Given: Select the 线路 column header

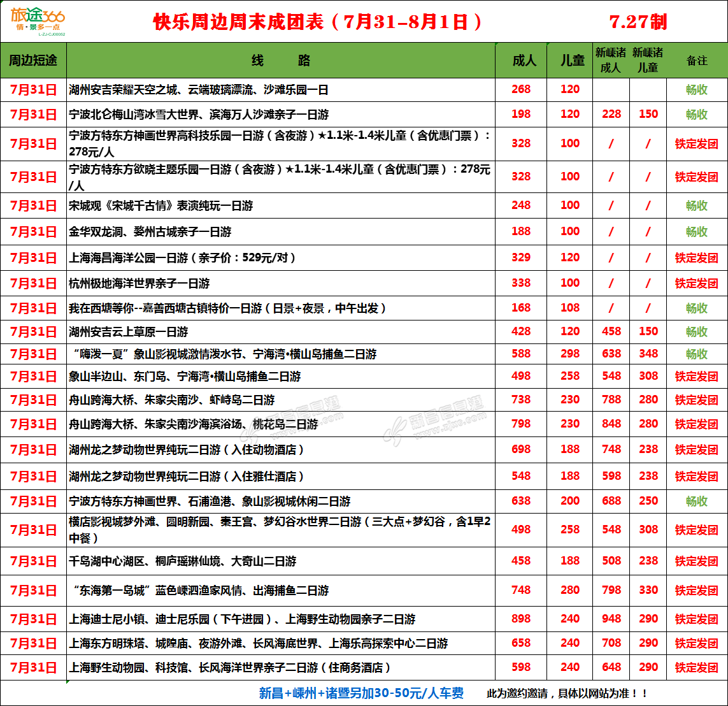Looking at the screenshot, I should pos(281,61).
